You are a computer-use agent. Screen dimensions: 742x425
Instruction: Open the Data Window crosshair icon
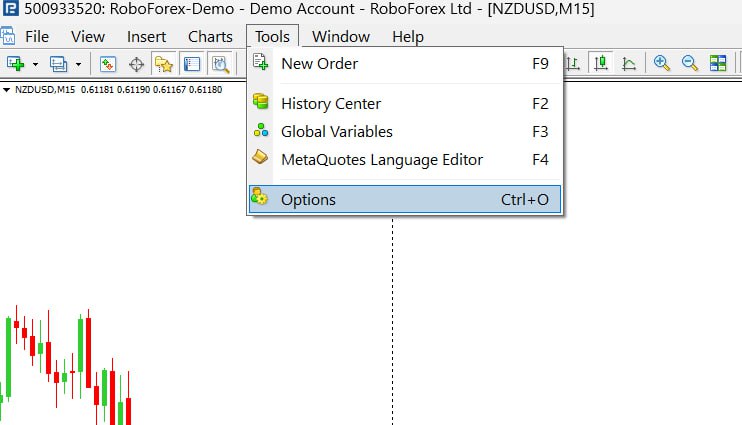(x=136, y=64)
